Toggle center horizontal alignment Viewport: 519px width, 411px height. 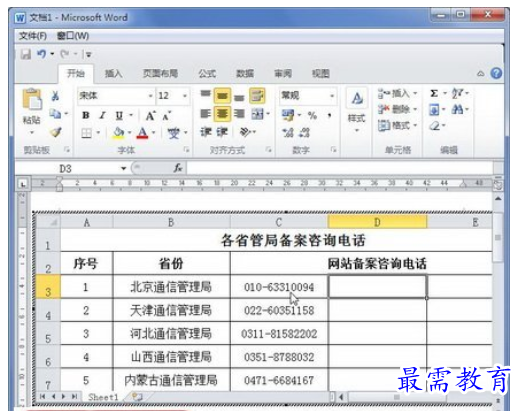[222, 114]
